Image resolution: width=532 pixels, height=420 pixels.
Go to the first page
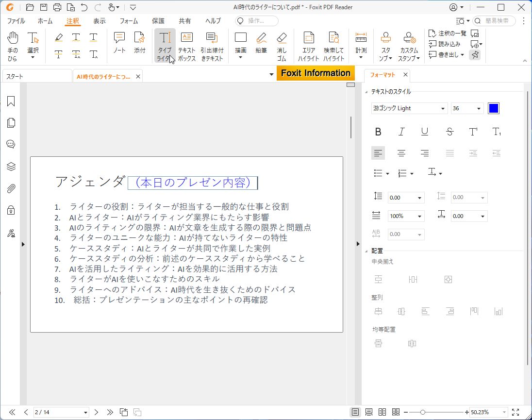tap(12, 412)
